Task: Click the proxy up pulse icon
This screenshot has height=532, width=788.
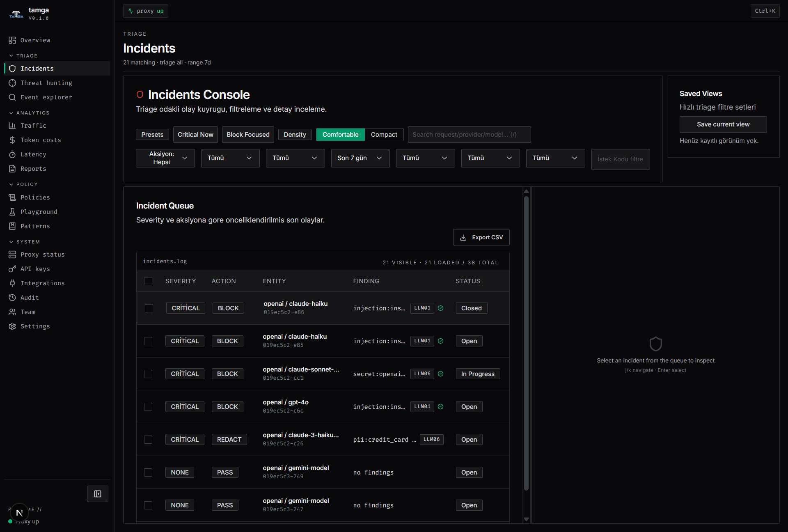Action: (x=131, y=11)
